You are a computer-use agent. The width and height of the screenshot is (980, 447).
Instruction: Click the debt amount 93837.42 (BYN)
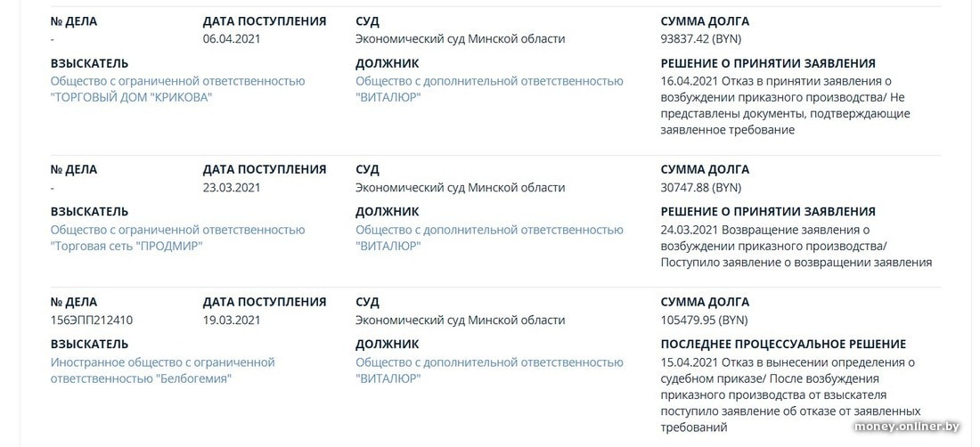tap(700, 39)
